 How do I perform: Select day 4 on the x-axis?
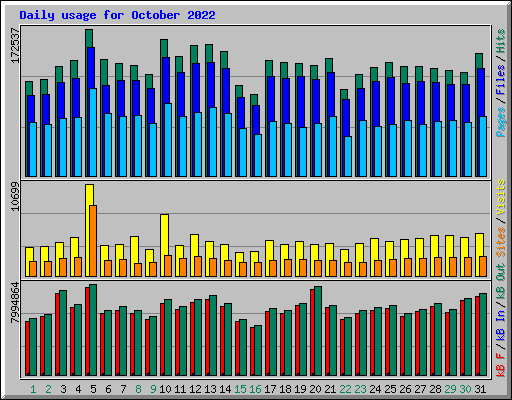click(78, 389)
